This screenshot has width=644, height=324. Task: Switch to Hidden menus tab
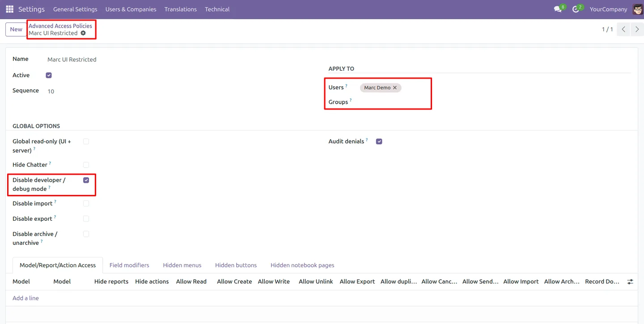[x=182, y=265]
